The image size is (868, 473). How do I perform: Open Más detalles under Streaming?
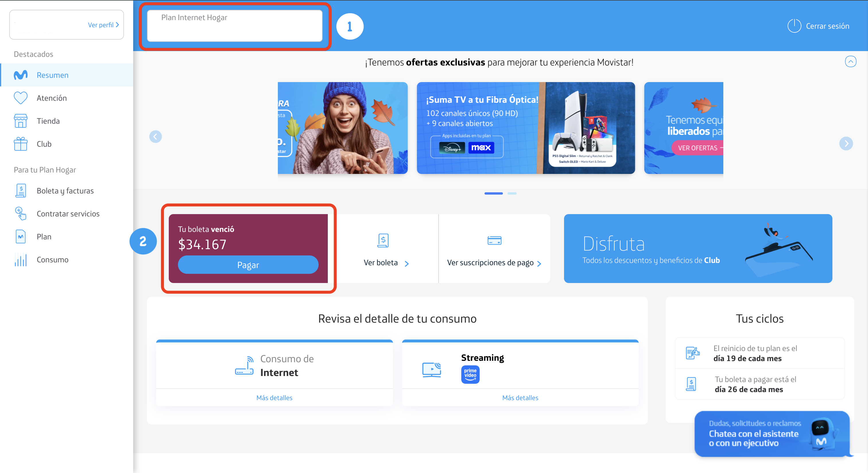coord(520,398)
